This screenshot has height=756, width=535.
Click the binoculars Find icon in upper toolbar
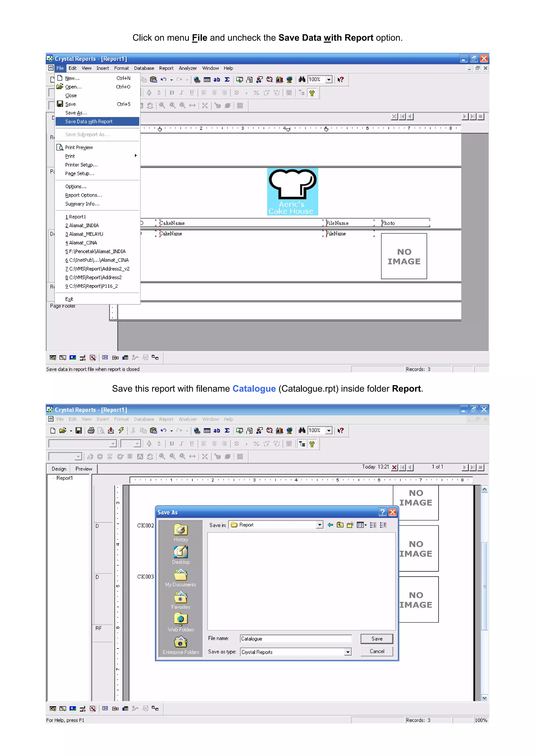point(302,80)
